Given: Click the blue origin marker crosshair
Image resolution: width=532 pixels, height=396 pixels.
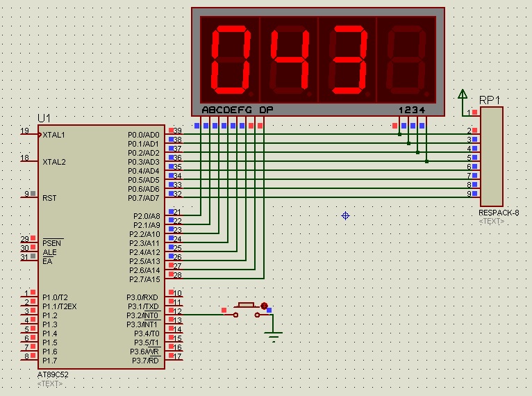Looking at the screenshot, I should click(345, 215).
